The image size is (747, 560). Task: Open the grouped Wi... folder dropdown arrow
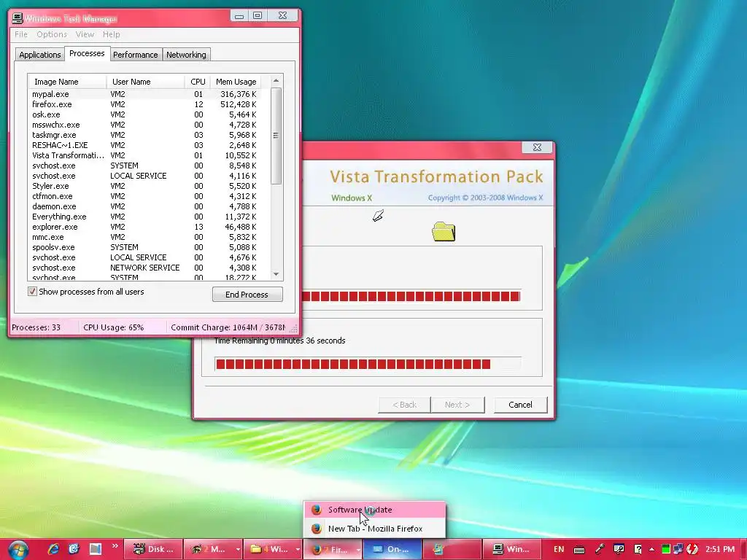click(x=298, y=549)
